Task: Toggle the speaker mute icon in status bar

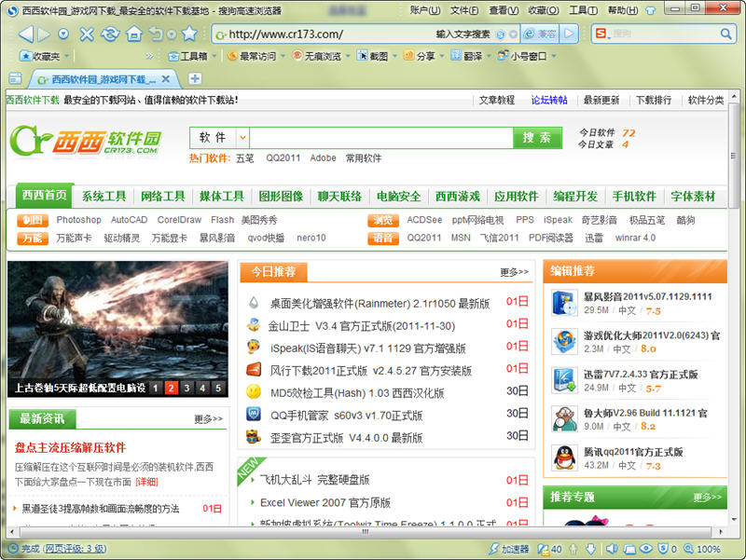Action: tap(612, 549)
